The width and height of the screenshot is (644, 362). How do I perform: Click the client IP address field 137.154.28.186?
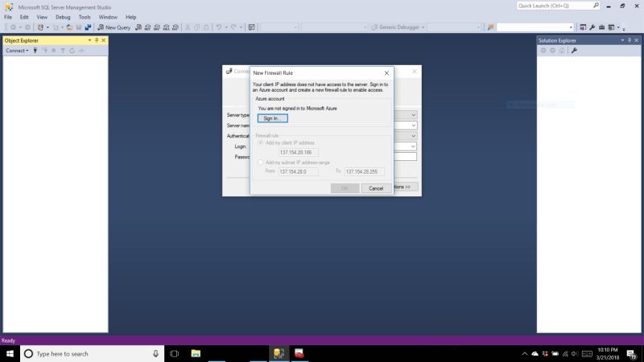298,152
